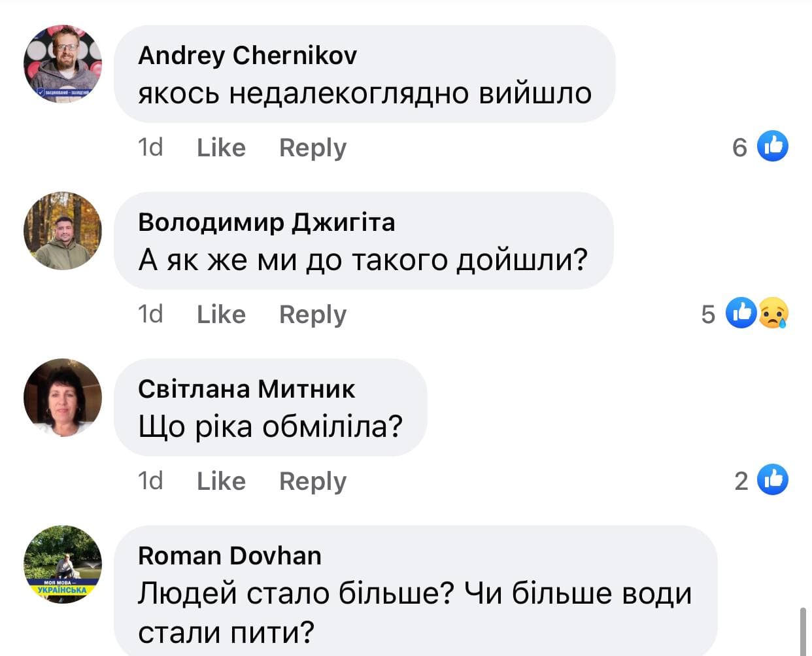Like Світлана Митник's comment
The width and height of the screenshot is (812, 656).
click(x=221, y=481)
